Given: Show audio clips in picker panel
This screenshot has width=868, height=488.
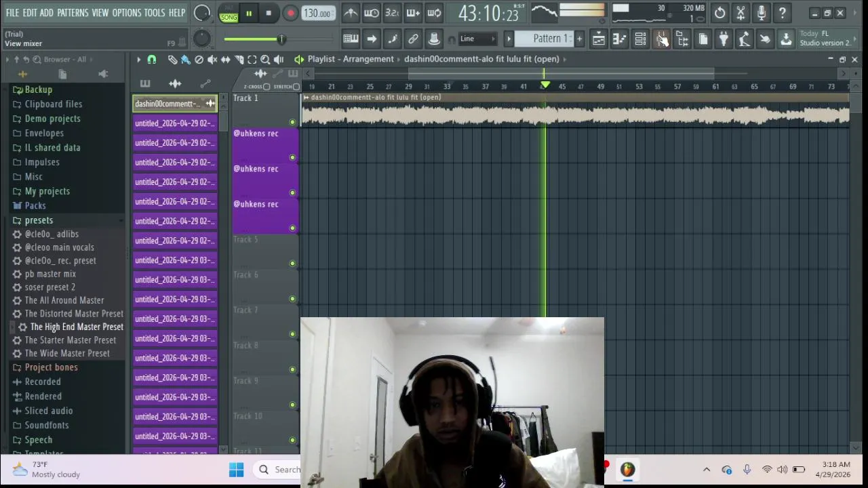Looking at the screenshot, I should pyautogui.click(x=175, y=83).
